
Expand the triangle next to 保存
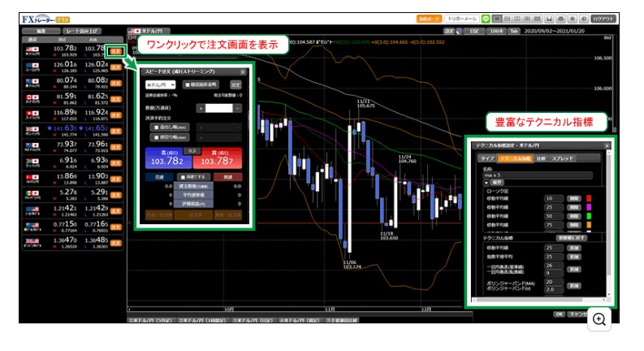[486, 182]
